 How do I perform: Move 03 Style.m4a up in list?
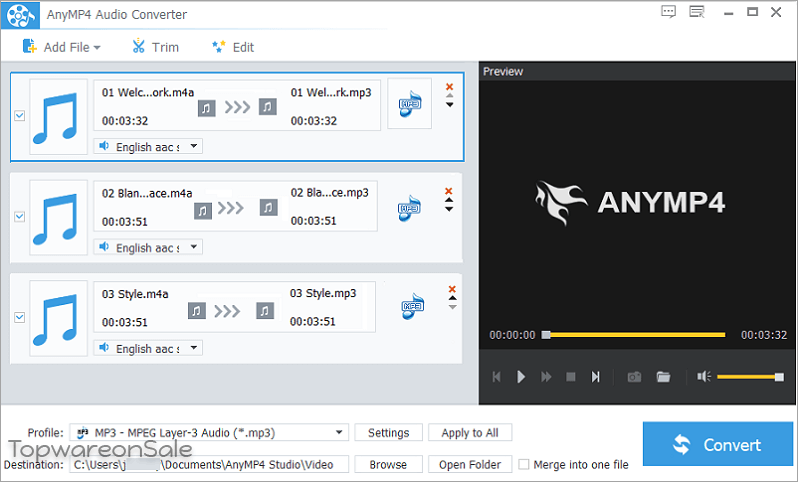click(452, 298)
